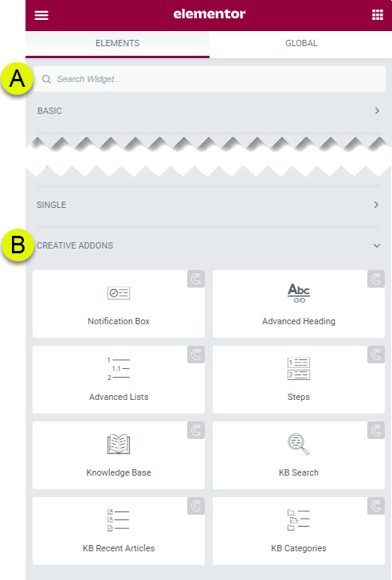Pick the KB Categories widget
The height and width of the screenshot is (580, 392).
tap(299, 531)
